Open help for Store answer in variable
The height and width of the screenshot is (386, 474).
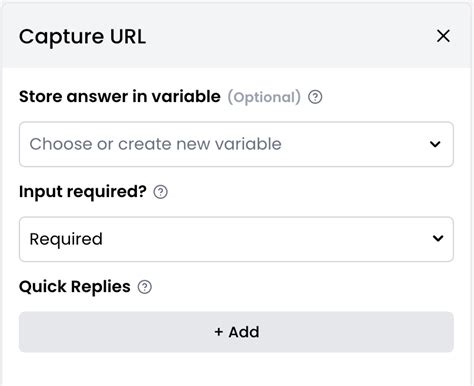315,97
